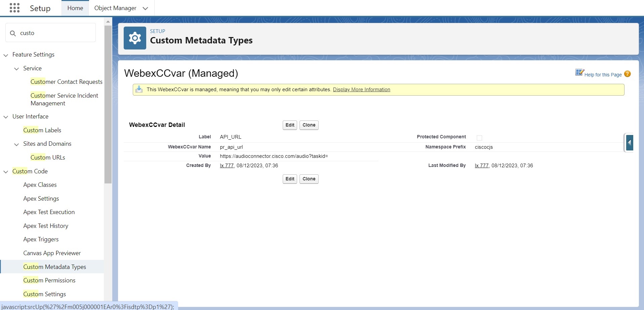Click the User Interface label

click(x=30, y=116)
